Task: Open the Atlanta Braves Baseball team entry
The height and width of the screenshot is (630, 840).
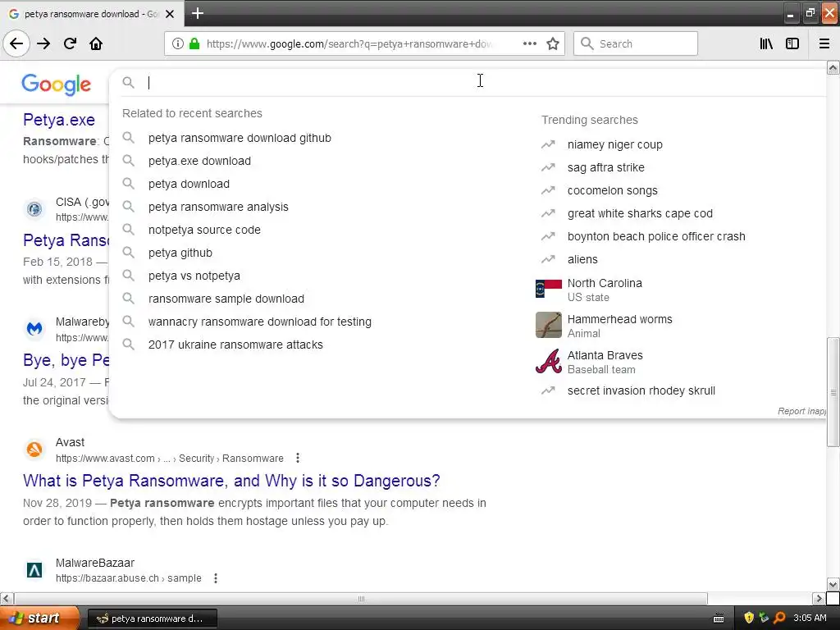Action: tap(605, 362)
